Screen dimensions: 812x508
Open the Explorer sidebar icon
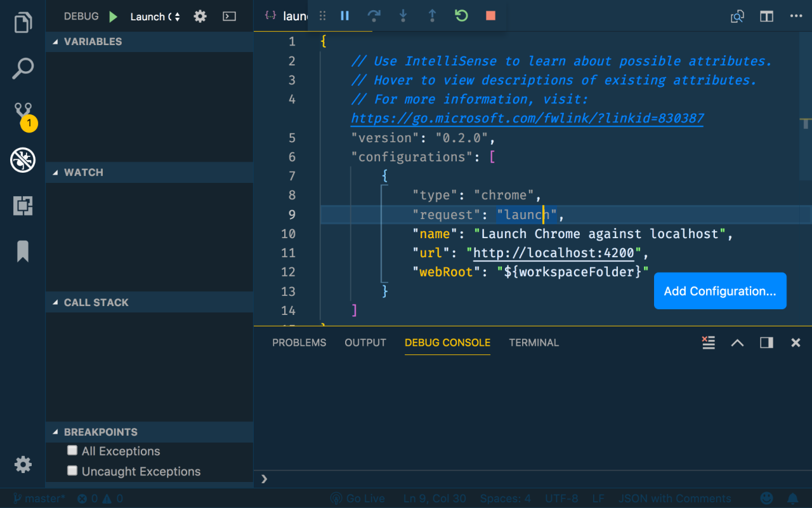[x=23, y=22]
